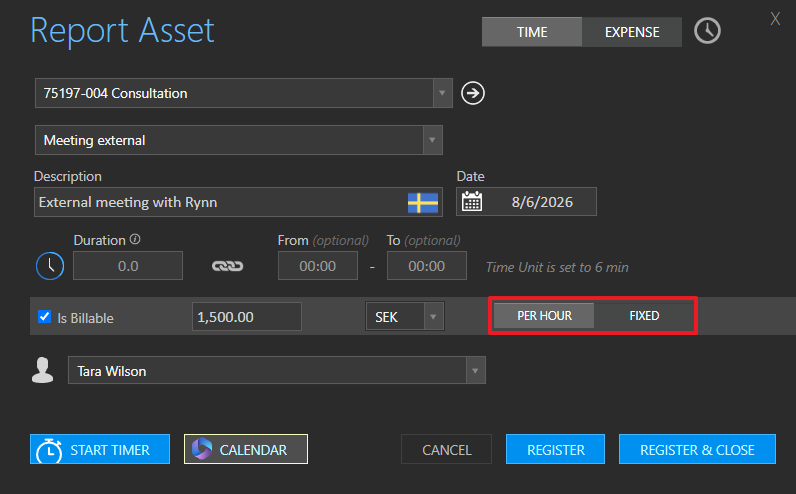Click the 1,500.00 rate field
The image size is (796, 494).
pos(247,317)
